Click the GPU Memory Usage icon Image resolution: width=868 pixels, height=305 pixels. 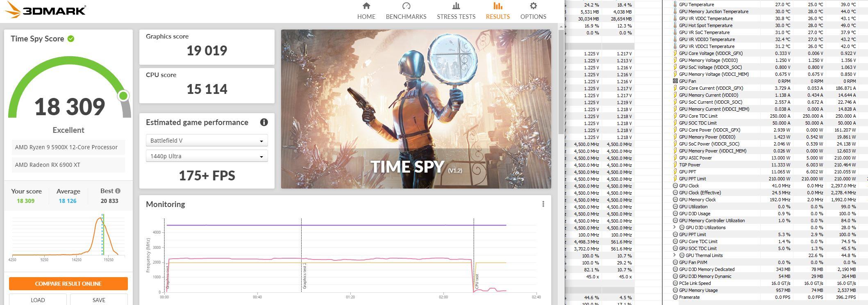[x=675, y=290]
